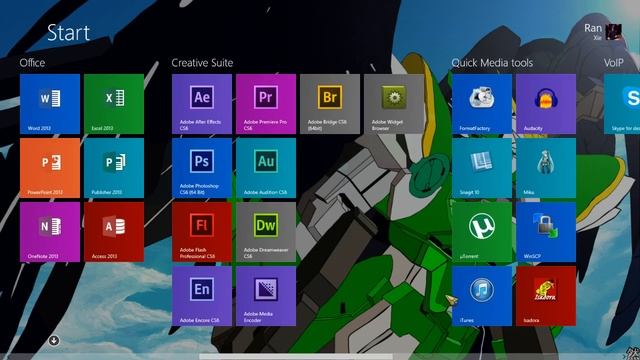Select the Creative Suite group heading

pos(202,63)
